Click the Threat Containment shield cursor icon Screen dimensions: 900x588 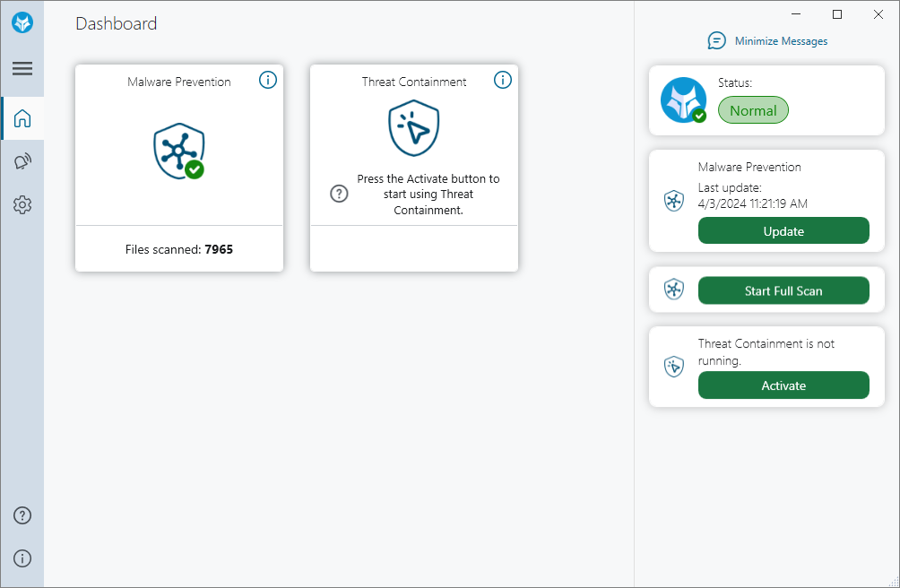coord(413,129)
